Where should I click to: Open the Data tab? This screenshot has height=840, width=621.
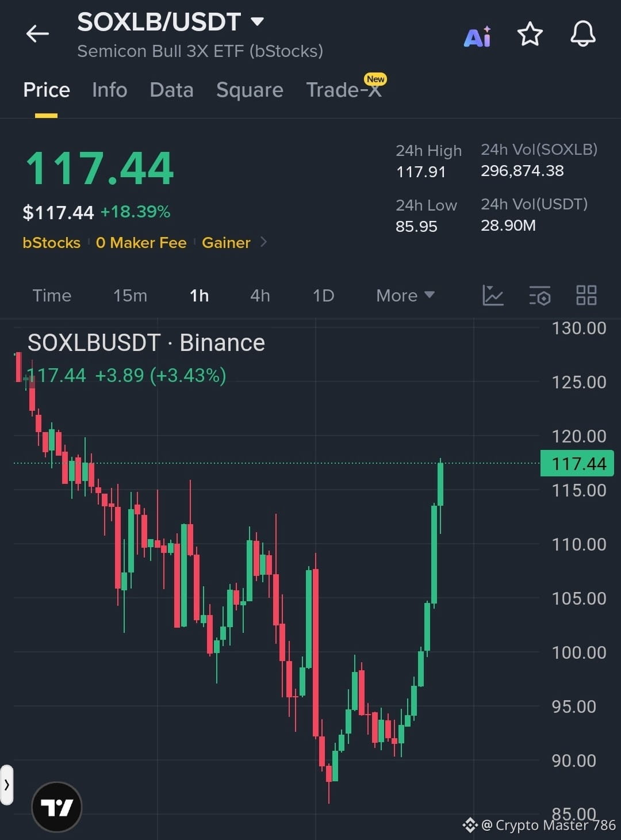pos(171,90)
